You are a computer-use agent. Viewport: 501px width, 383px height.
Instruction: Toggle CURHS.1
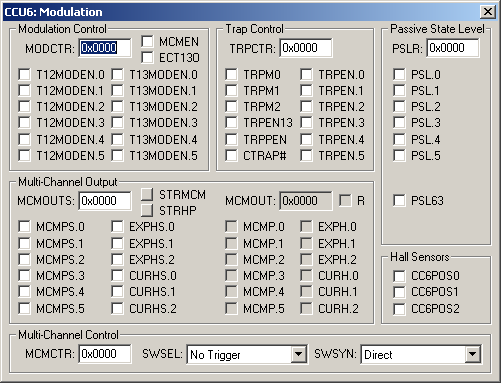117,292
